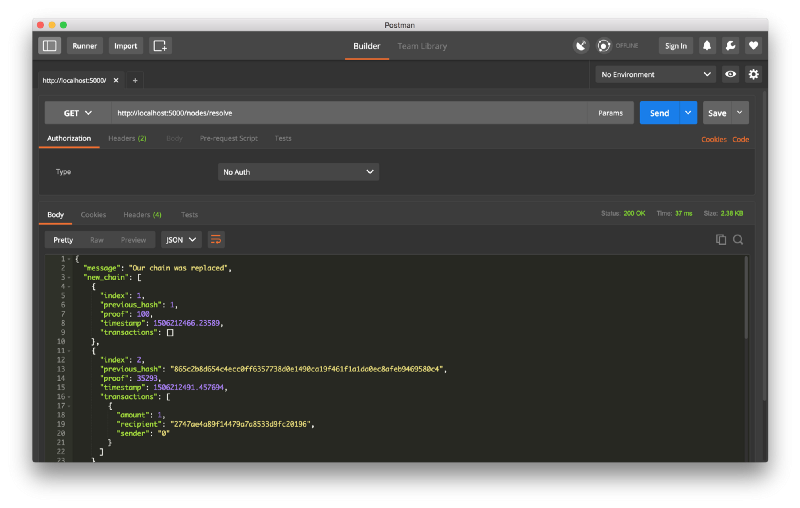The image size is (800, 508).
Task: Open the JSON format dropdown
Action: (181, 239)
